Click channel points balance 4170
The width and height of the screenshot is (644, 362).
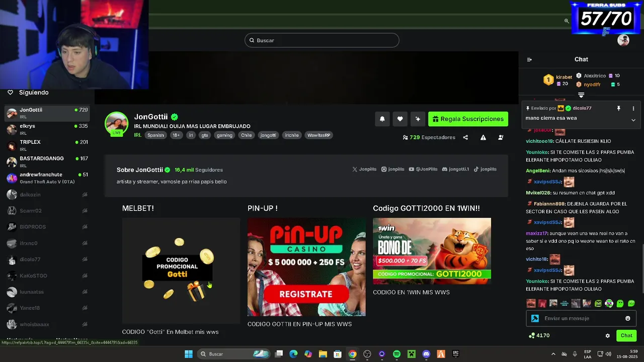click(539, 335)
